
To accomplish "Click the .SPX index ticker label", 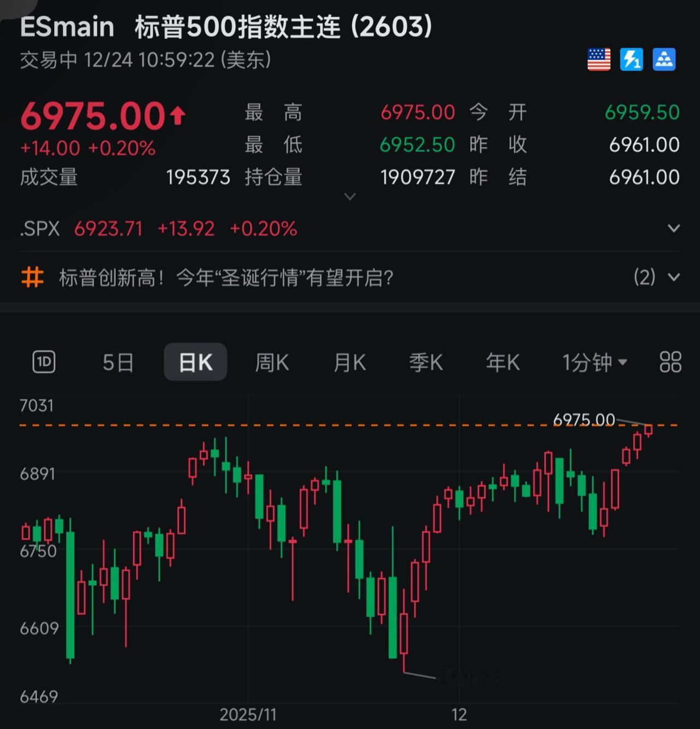I will [x=38, y=229].
